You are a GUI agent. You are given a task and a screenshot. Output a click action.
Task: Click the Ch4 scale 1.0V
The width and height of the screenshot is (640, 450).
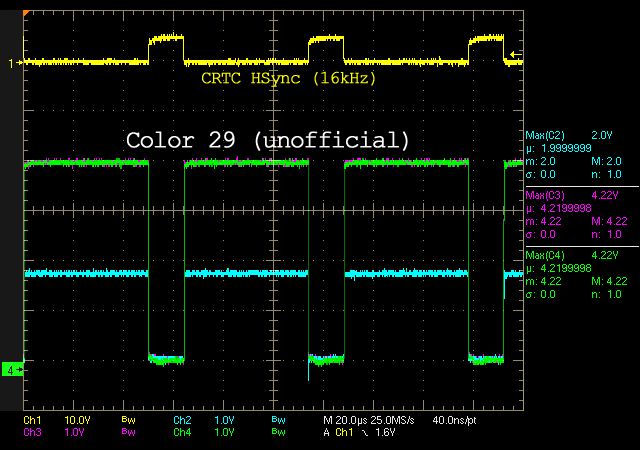coord(224,432)
